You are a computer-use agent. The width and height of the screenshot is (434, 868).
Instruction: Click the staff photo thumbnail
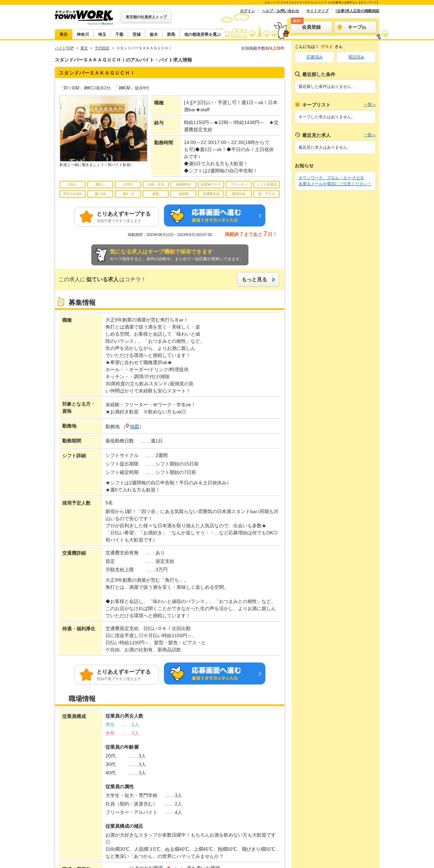[103, 128]
